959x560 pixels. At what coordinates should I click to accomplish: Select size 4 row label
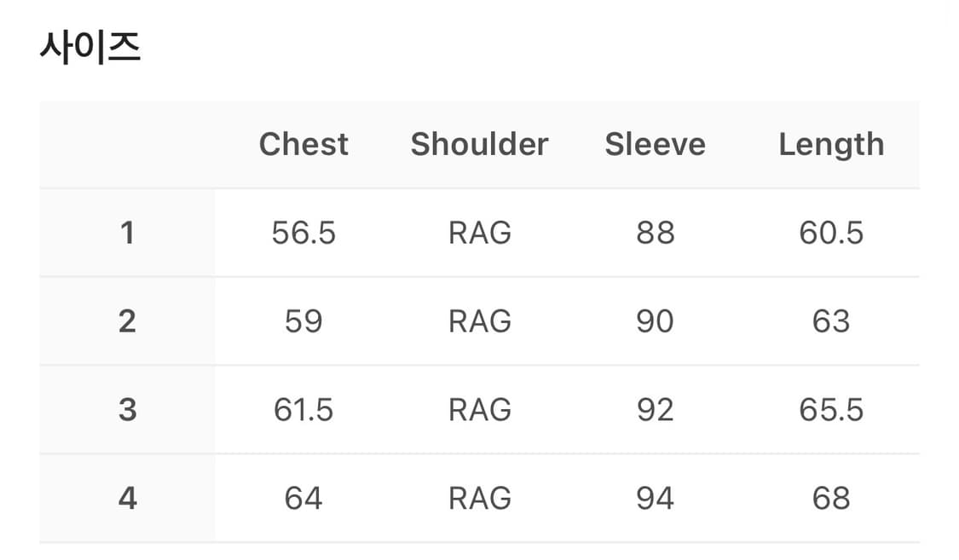point(127,498)
